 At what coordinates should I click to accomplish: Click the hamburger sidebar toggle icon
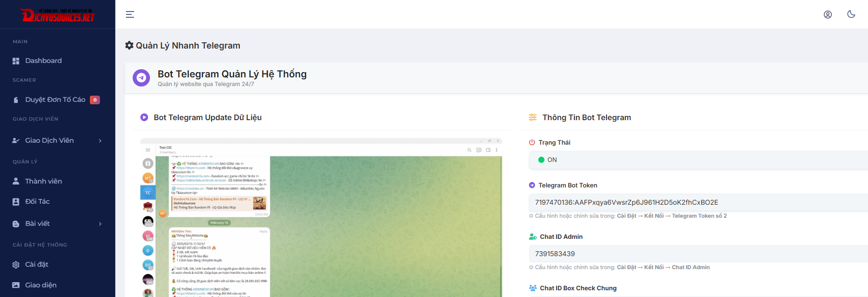pos(130,14)
